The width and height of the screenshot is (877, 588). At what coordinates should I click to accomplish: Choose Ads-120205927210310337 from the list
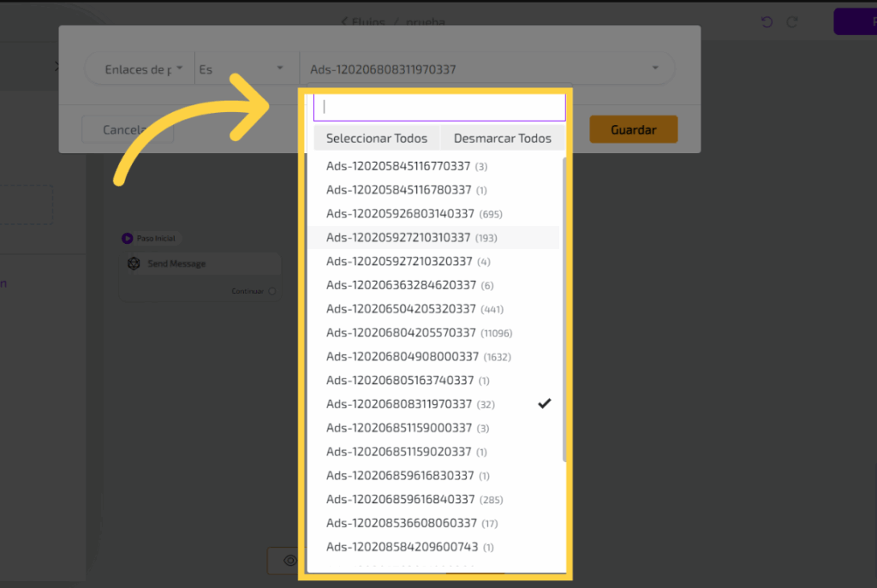(399, 237)
